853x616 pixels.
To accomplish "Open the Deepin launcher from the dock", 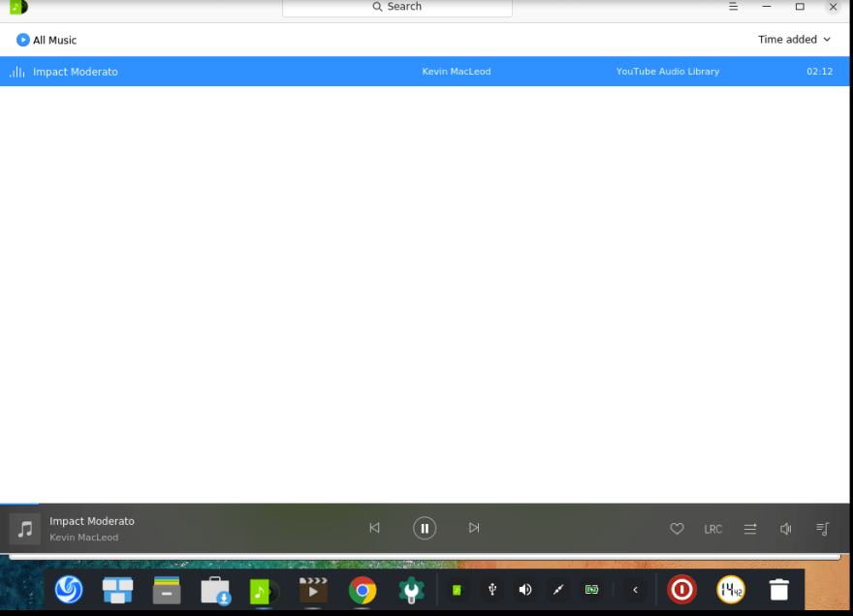I will (x=69, y=589).
